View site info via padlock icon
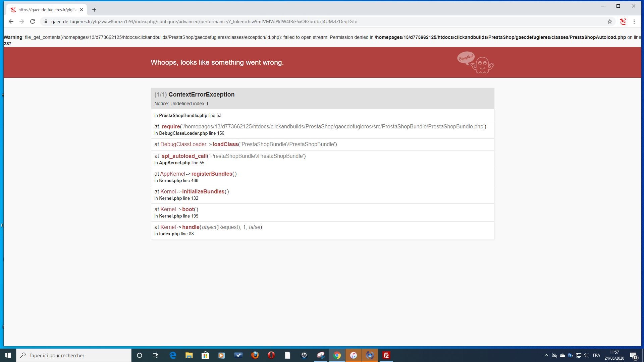This screenshot has height=362, width=644. [x=46, y=21]
